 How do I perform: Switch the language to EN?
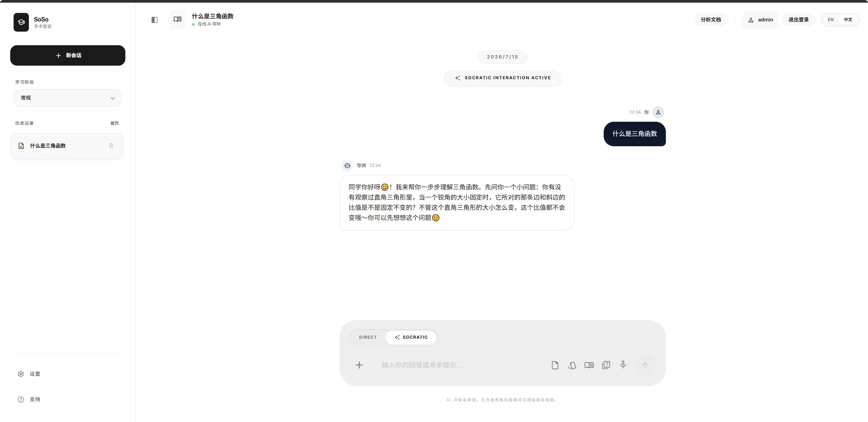[831, 20]
